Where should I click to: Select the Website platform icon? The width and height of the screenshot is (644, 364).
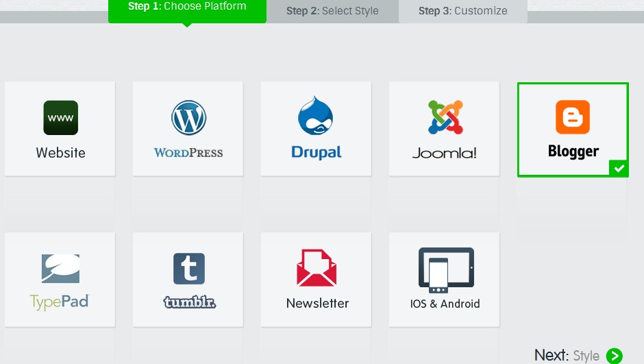(61, 117)
